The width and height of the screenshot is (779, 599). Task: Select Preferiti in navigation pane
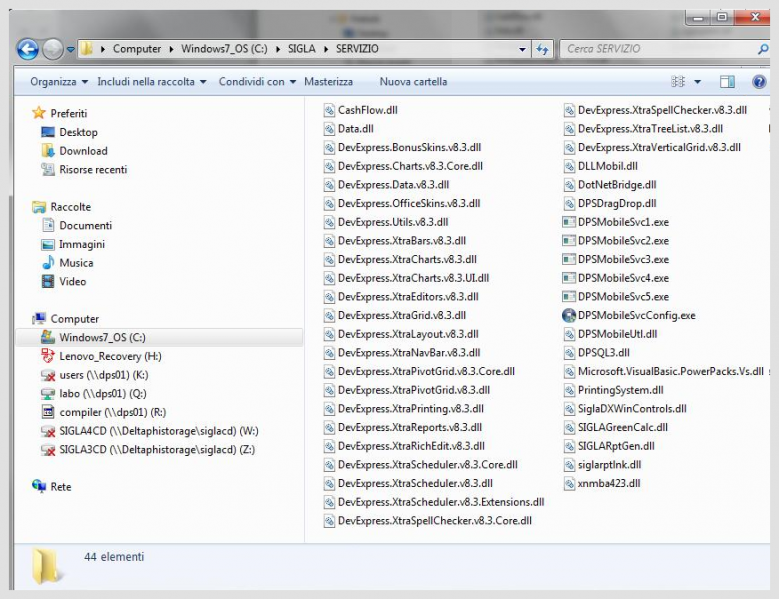69,113
